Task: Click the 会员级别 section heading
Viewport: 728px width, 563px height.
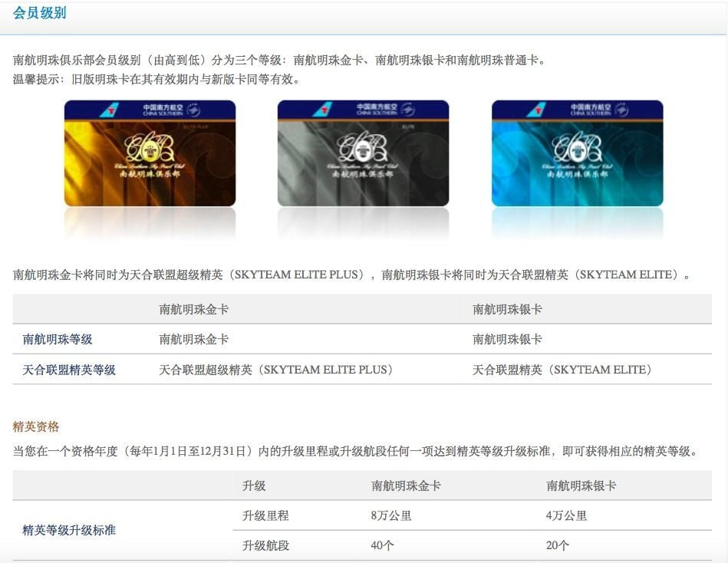Action: 39,13
